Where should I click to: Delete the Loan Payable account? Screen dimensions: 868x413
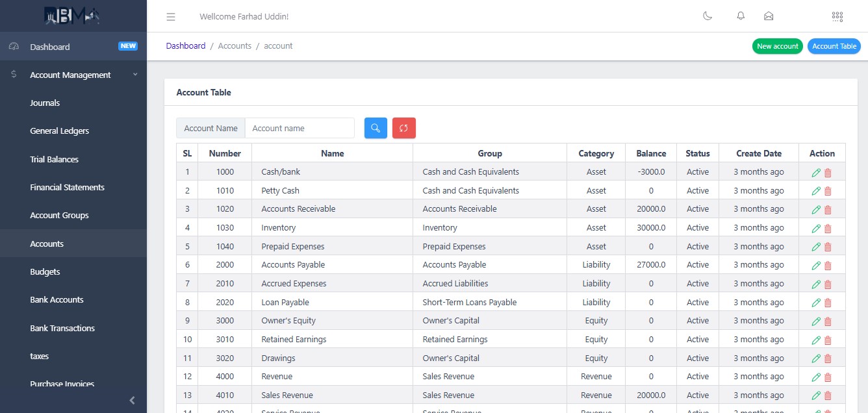(828, 303)
